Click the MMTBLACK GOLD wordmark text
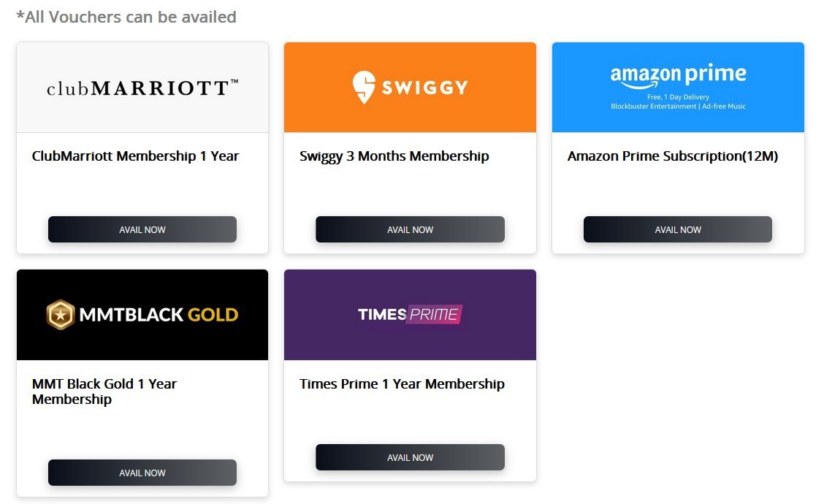This screenshot has height=504, width=824. (x=159, y=315)
